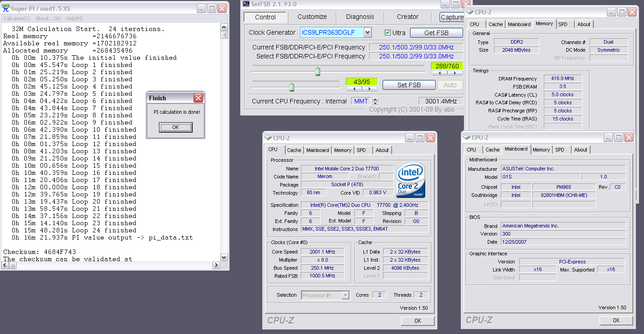Click OK in the Finish dialog
The image size is (644, 334).
(176, 127)
